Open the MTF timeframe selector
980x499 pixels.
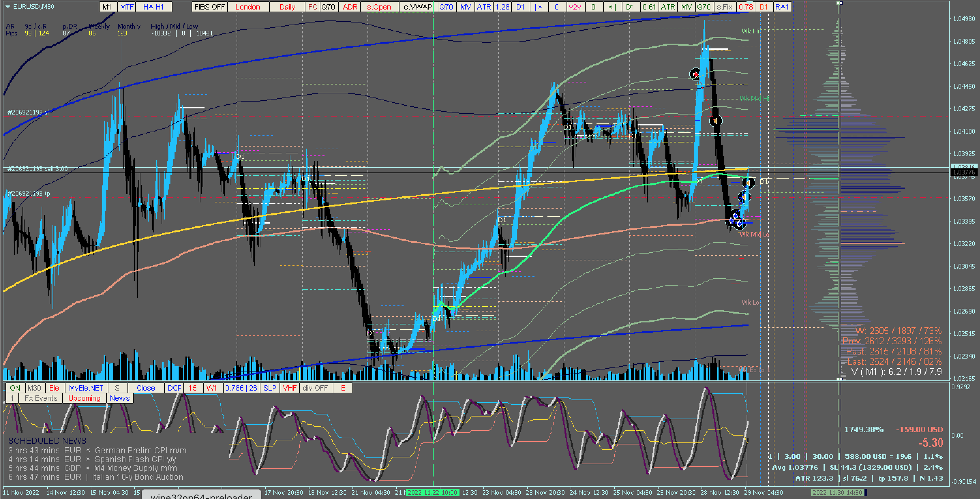coord(127,7)
